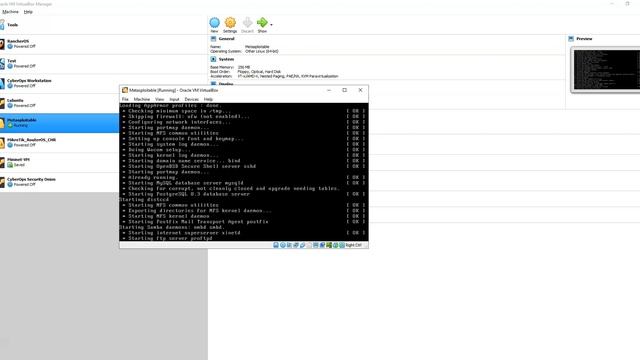This screenshot has height=360, width=640.
Task: Click the Tools wrench icon
Action: pos(2,25)
